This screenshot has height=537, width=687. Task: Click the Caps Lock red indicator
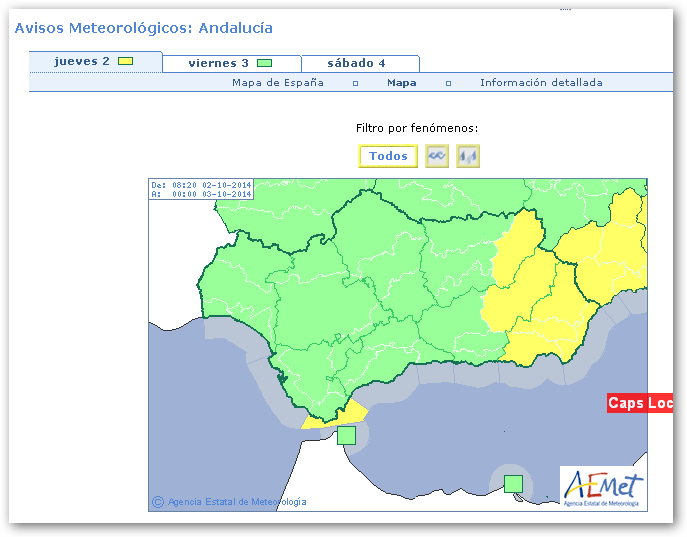point(640,403)
